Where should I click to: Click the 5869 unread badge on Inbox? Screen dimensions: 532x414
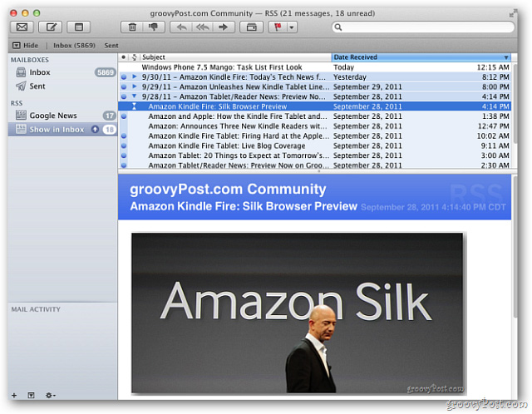106,72
